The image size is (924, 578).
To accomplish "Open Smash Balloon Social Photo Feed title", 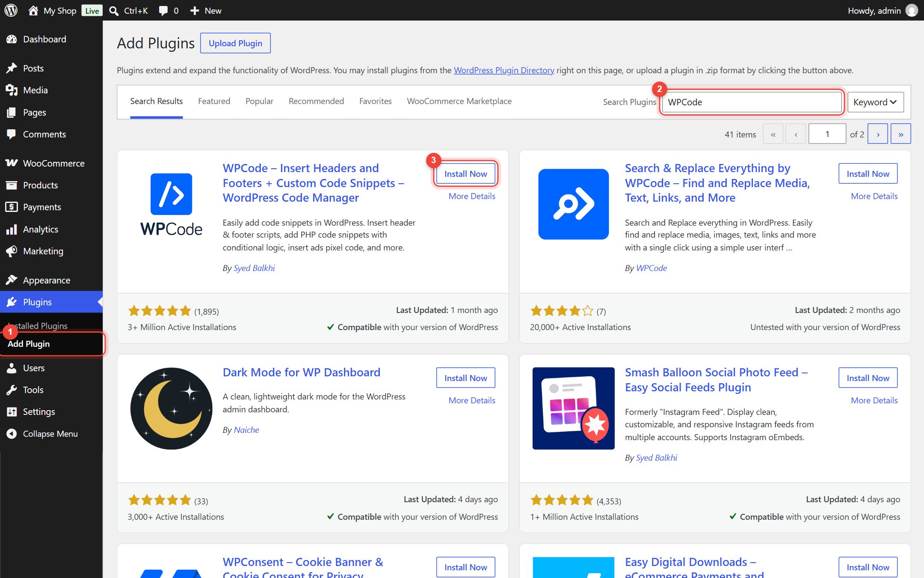I will pos(716,380).
